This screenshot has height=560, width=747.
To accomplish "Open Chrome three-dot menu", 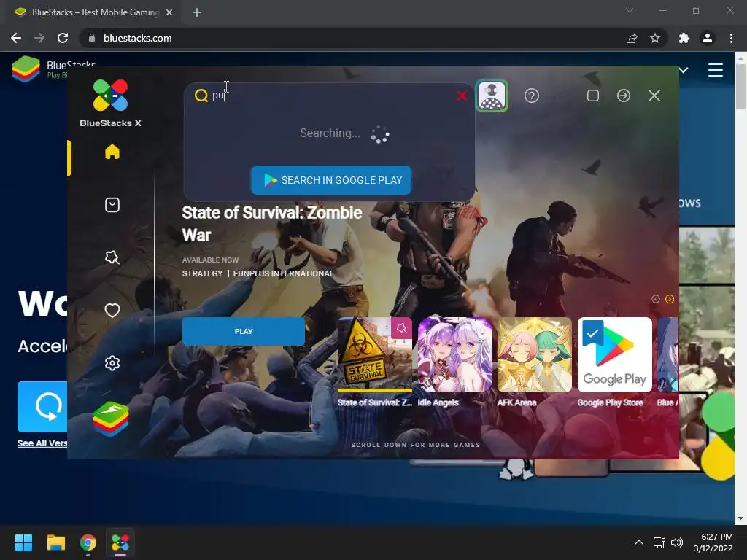I will 731,38.
